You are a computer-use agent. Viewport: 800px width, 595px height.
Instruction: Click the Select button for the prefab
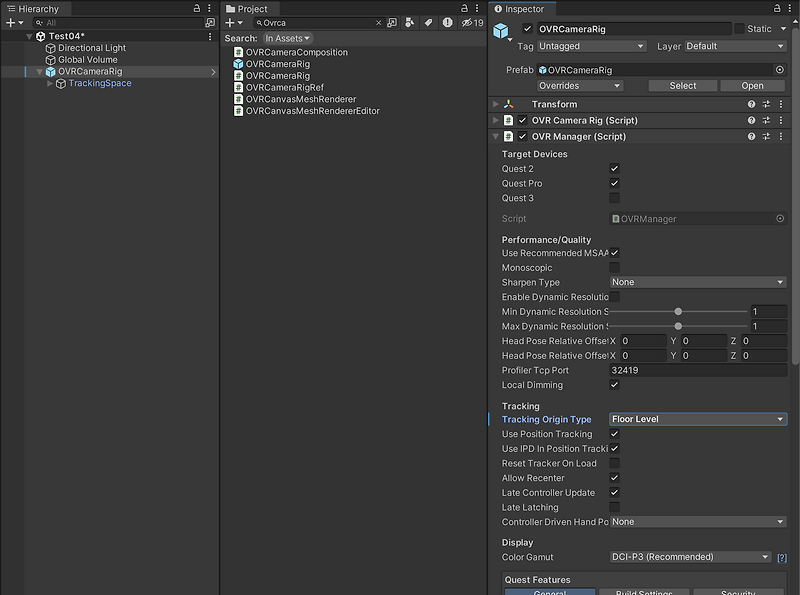click(682, 85)
